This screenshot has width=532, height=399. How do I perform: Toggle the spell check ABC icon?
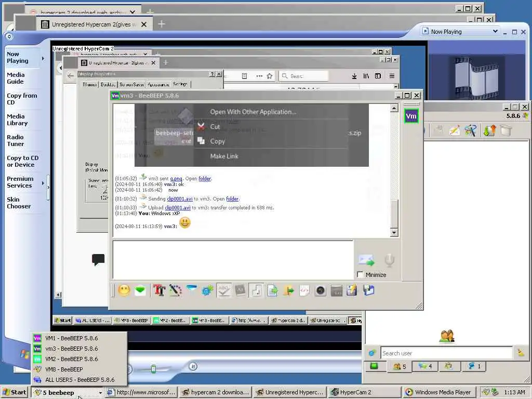click(x=223, y=290)
